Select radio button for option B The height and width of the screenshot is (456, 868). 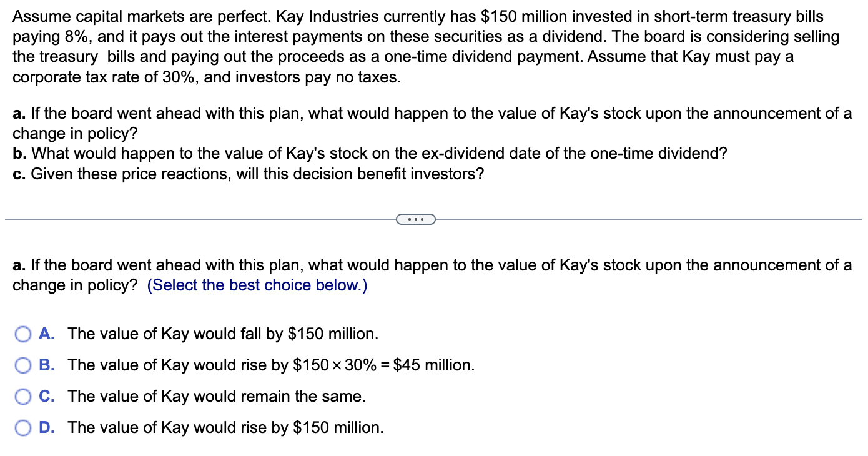coord(23,365)
